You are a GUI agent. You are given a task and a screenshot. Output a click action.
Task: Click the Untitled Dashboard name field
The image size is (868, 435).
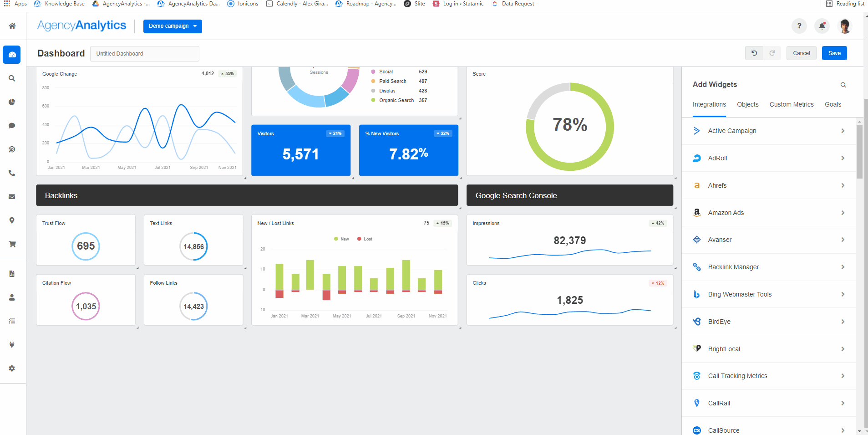click(x=145, y=54)
